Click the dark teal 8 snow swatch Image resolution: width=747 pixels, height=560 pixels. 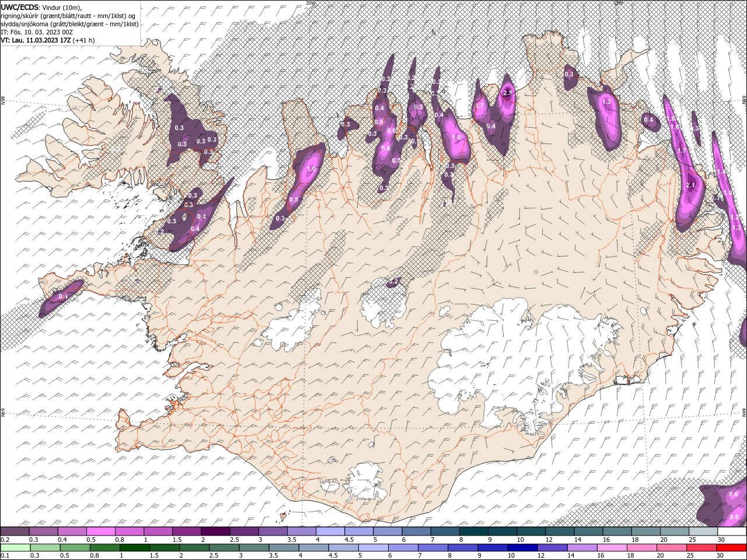point(473,531)
